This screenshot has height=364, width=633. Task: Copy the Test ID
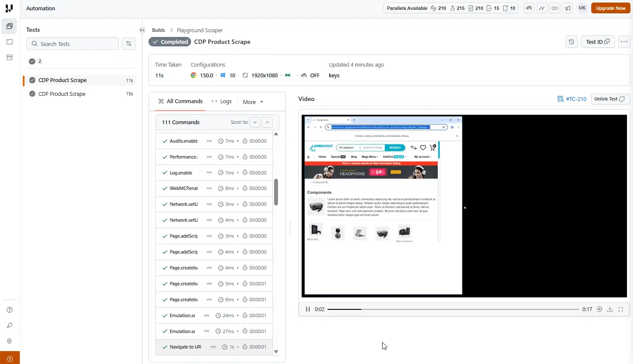tap(598, 42)
